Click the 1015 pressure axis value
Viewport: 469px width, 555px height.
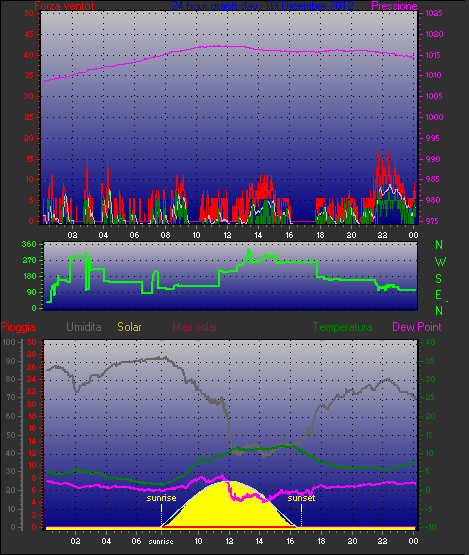(x=434, y=55)
